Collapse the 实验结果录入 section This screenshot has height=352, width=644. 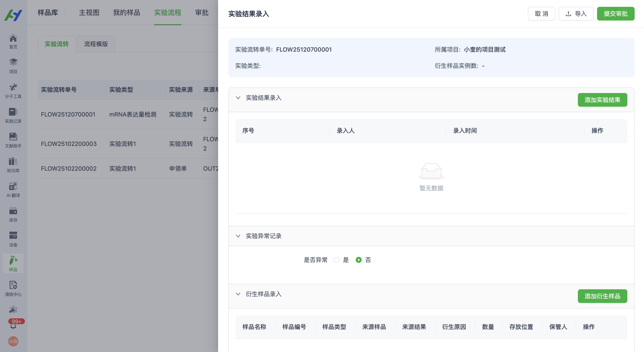click(238, 98)
